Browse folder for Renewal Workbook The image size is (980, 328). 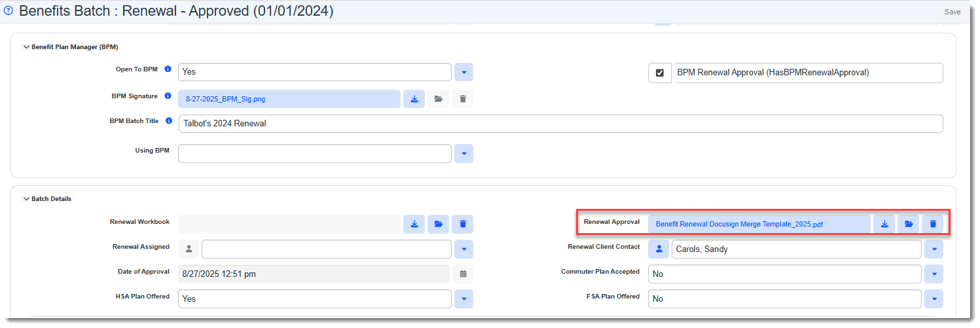point(438,224)
